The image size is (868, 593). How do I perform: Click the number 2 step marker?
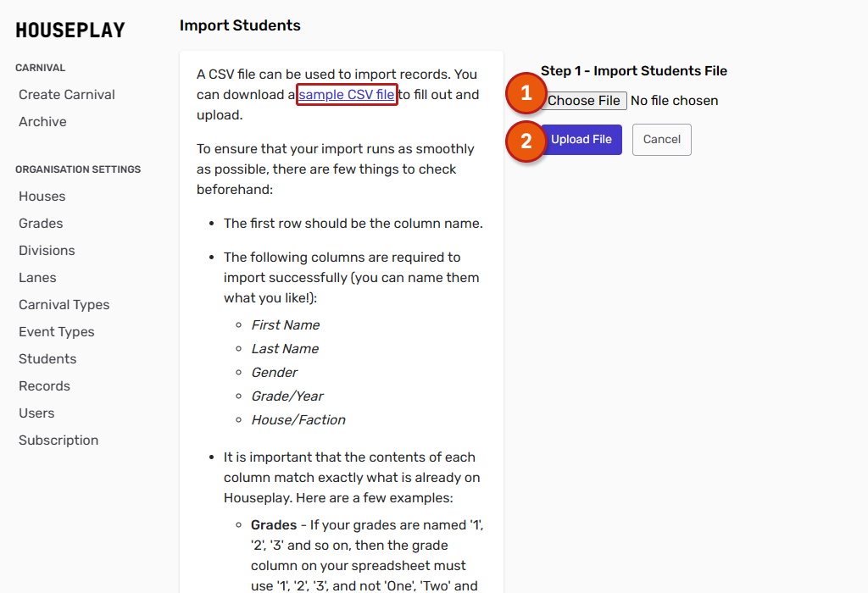(526, 141)
